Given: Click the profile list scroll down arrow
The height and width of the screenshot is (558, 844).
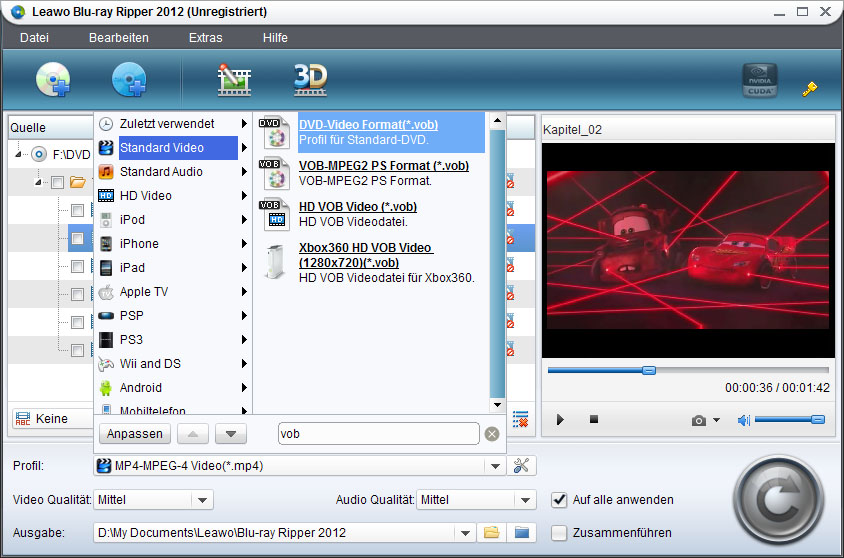Looking at the screenshot, I should click(497, 405).
